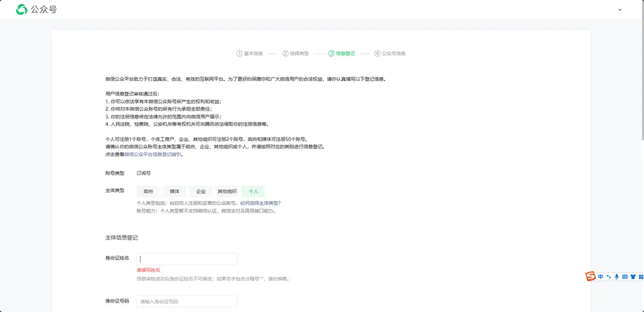Open the IME toolbox grid icon
Image resolution: width=644 pixels, height=312 pixels.
click(640, 277)
